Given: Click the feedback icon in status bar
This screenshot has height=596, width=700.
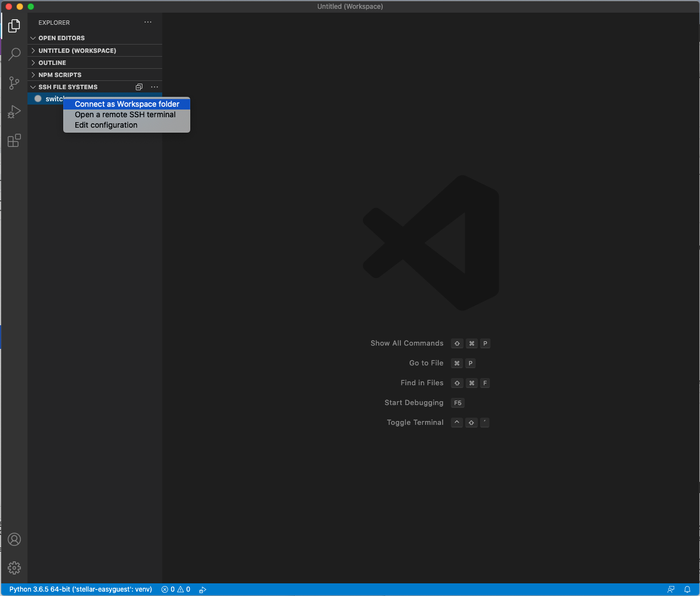Looking at the screenshot, I should (671, 589).
